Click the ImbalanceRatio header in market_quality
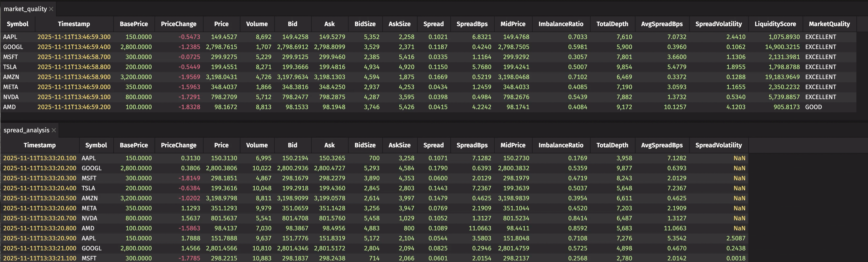This screenshot has width=868, height=262. click(561, 24)
